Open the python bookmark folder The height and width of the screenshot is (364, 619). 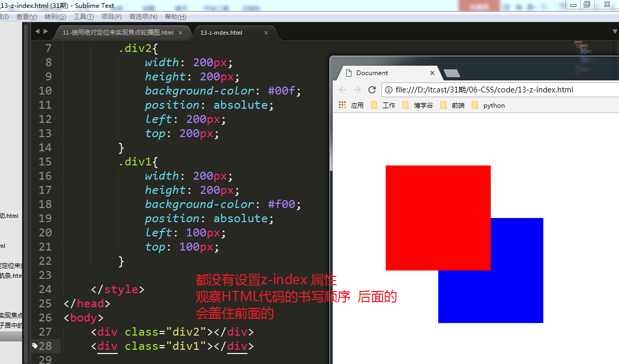coord(488,106)
